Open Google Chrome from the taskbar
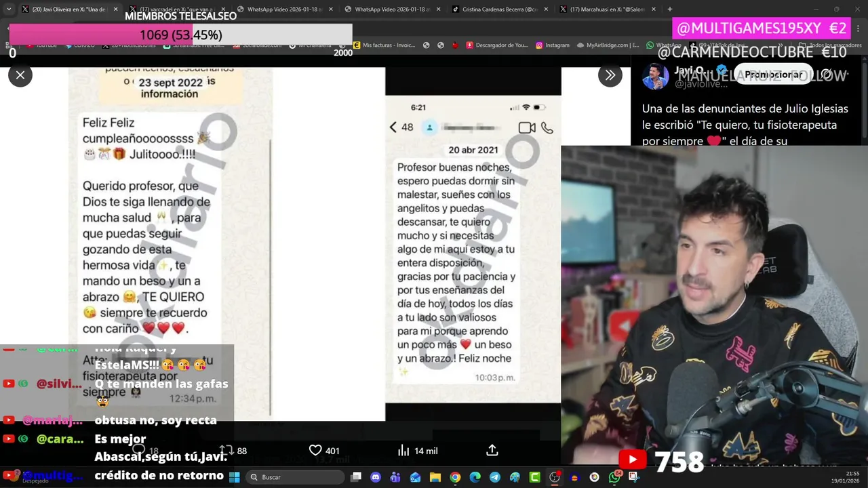 point(455,477)
